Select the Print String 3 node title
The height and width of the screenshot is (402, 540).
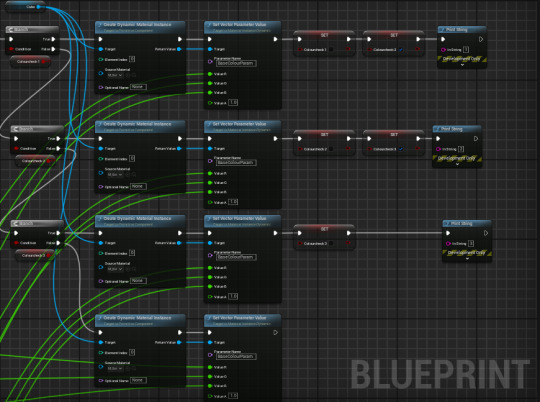click(x=461, y=224)
